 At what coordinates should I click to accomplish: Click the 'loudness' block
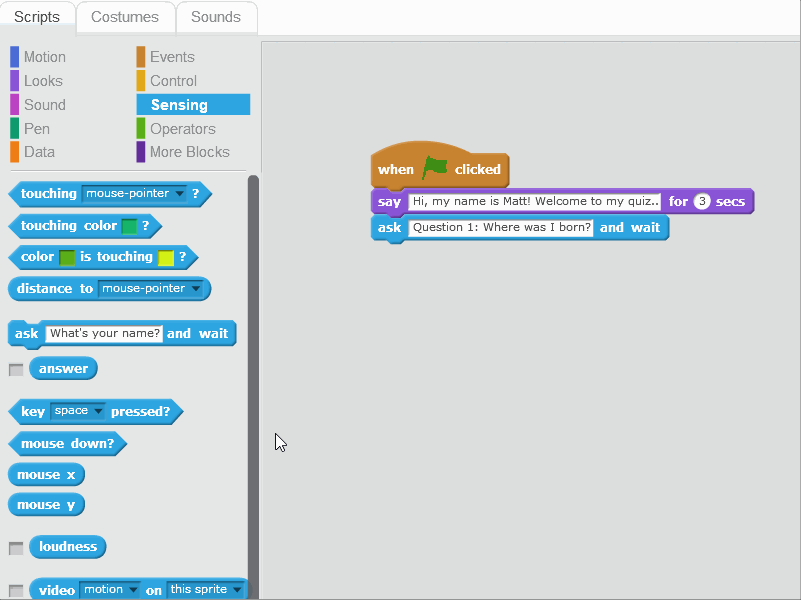coord(67,547)
